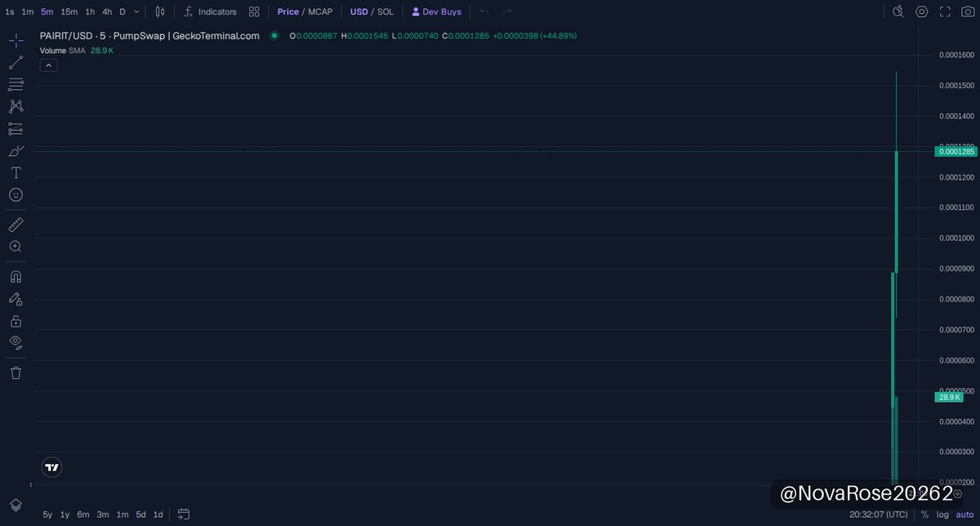Click the Volume SMA indicator legend

coord(77,51)
